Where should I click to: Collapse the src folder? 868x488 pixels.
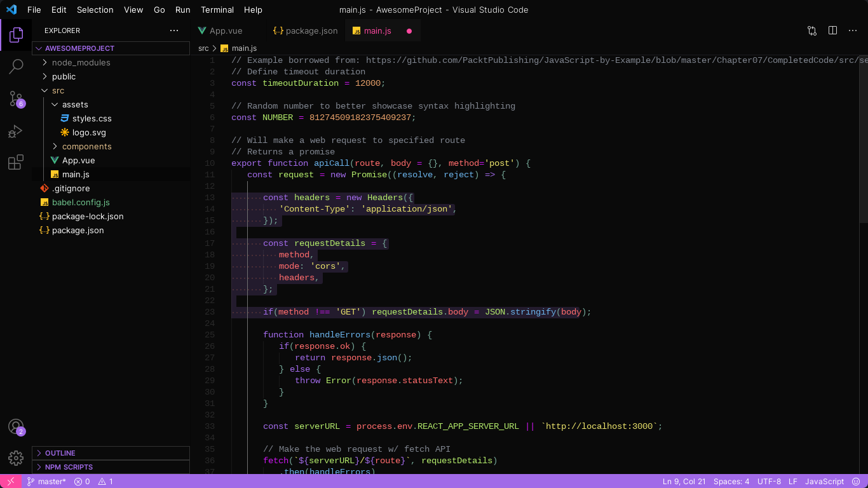[58, 90]
